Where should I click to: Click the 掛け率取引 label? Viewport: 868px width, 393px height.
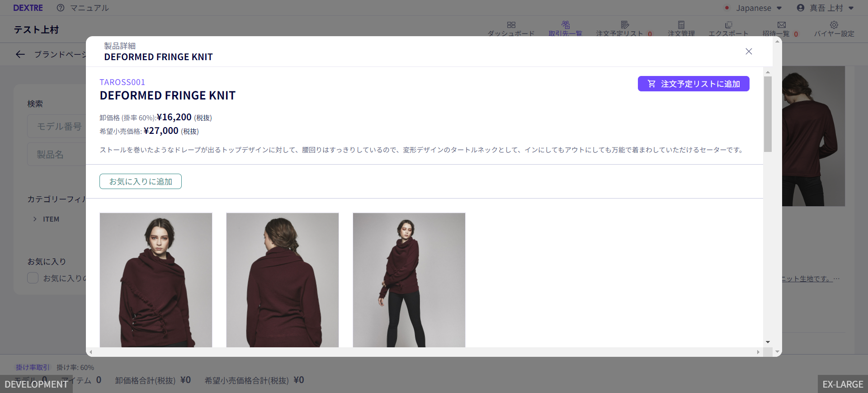[x=33, y=367]
